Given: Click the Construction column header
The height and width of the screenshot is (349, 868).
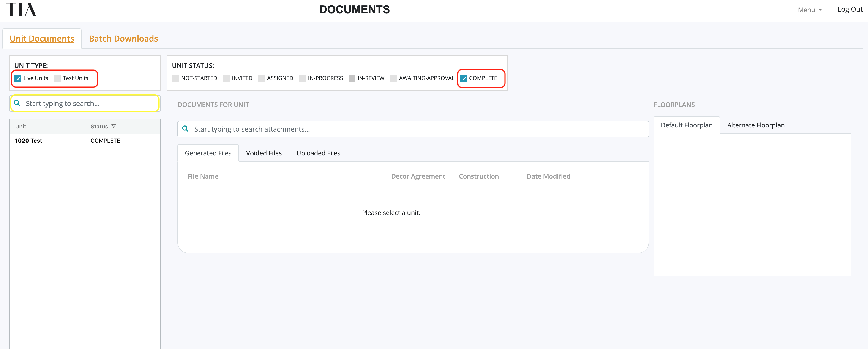Looking at the screenshot, I should tap(478, 176).
